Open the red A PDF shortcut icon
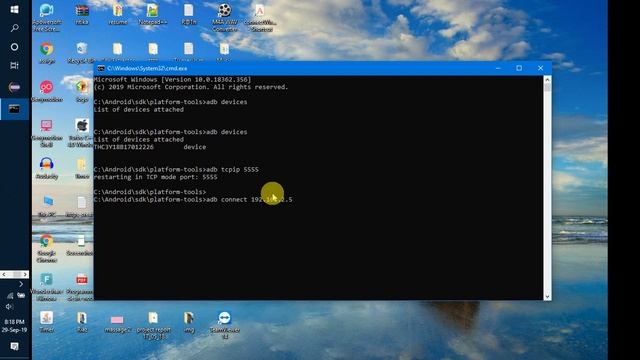This screenshot has width=640, height=360. pyautogui.click(x=260, y=18)
